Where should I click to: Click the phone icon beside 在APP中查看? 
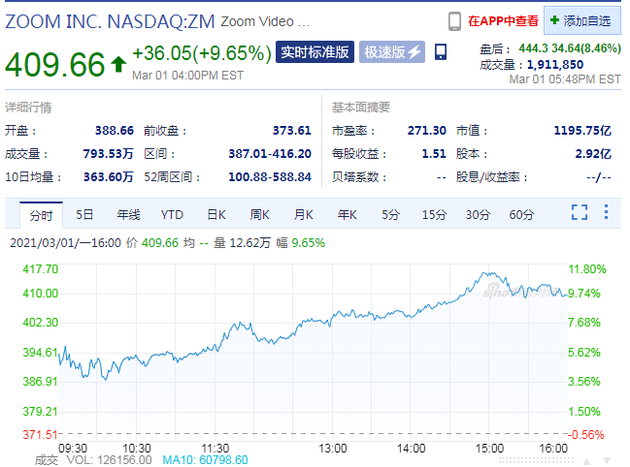(x=454, y=21)
